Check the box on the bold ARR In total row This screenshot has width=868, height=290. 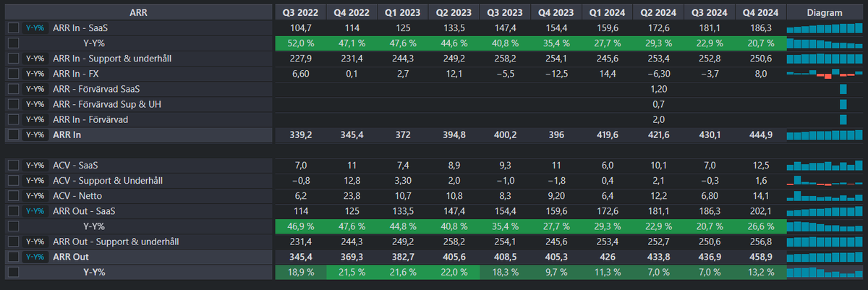13,135
